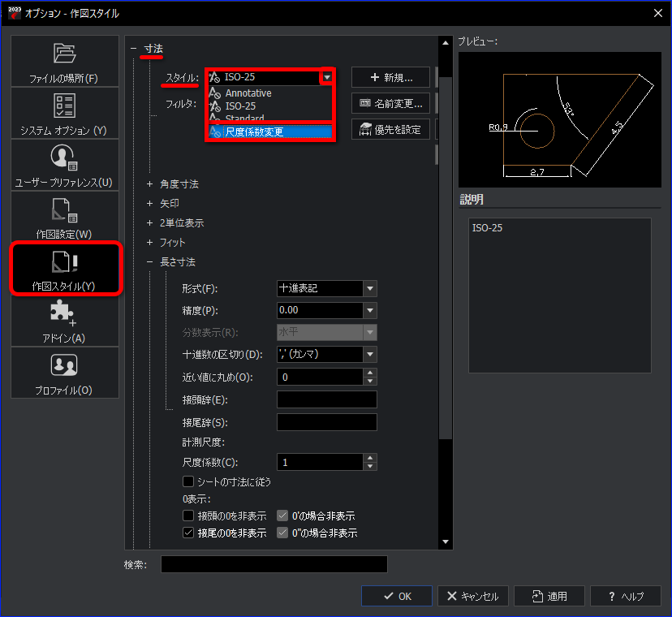Screen dimensions: 672x617
Task: Toggle 接頭の0を非表示 checkbox
Action: pyautogui.click(x=188, y=516)
